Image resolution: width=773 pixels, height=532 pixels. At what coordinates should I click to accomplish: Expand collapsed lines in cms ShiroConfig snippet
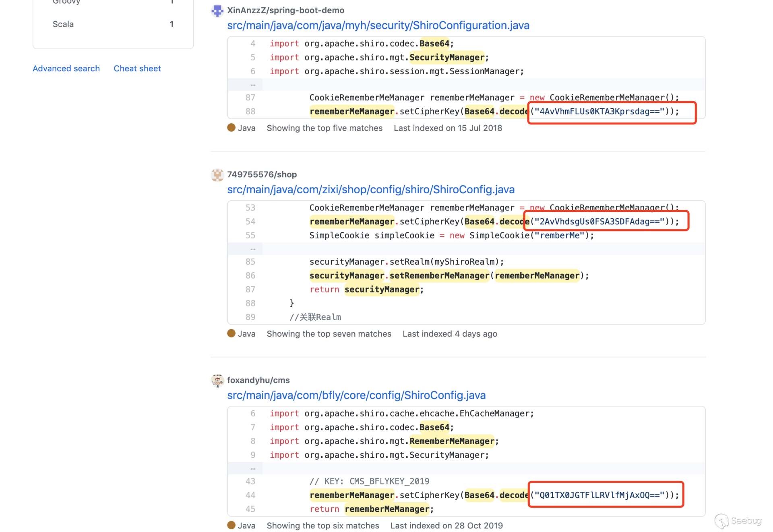[x=252, y=468]
